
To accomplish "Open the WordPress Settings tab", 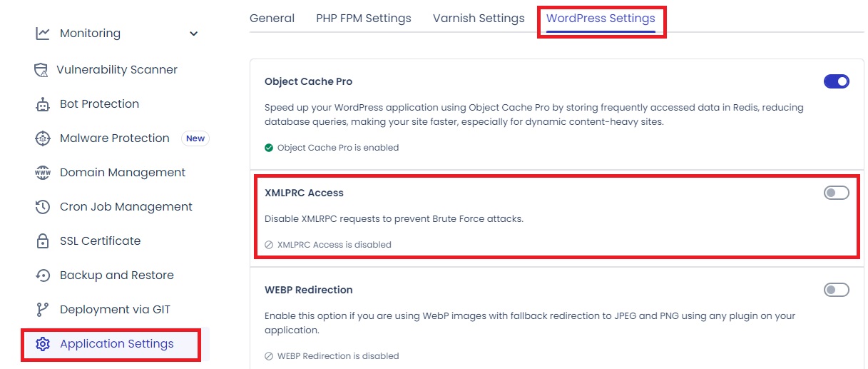I will click(601, 19).
